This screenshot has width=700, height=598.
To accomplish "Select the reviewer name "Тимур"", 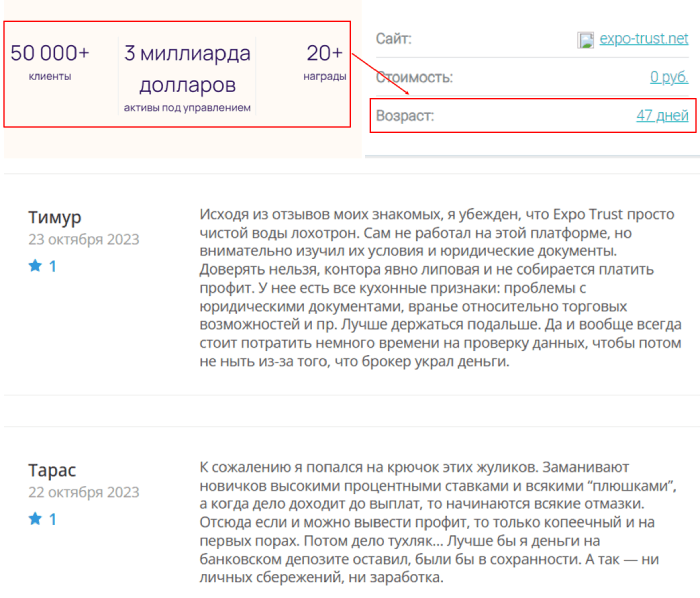I will click(54, 217).
